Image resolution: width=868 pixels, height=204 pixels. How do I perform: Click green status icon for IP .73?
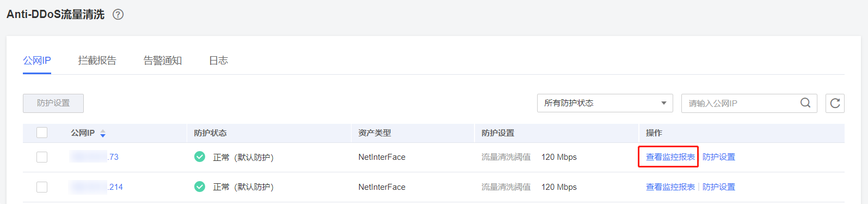click(x=200, y=157)
